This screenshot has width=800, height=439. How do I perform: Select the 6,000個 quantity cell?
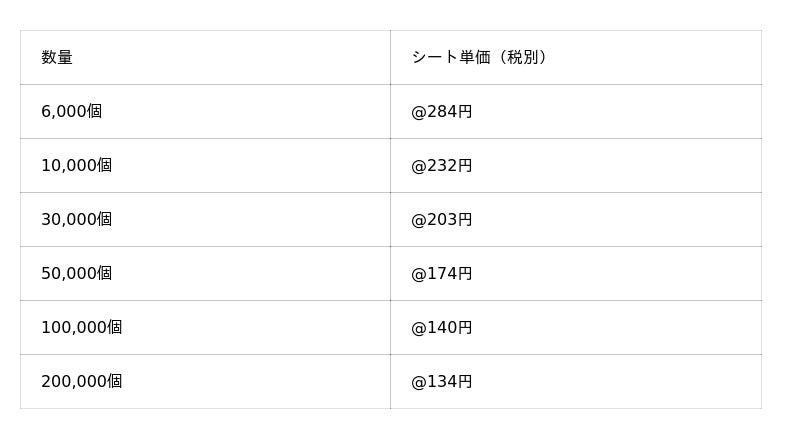pyautogui.click(x=72, y=112)
